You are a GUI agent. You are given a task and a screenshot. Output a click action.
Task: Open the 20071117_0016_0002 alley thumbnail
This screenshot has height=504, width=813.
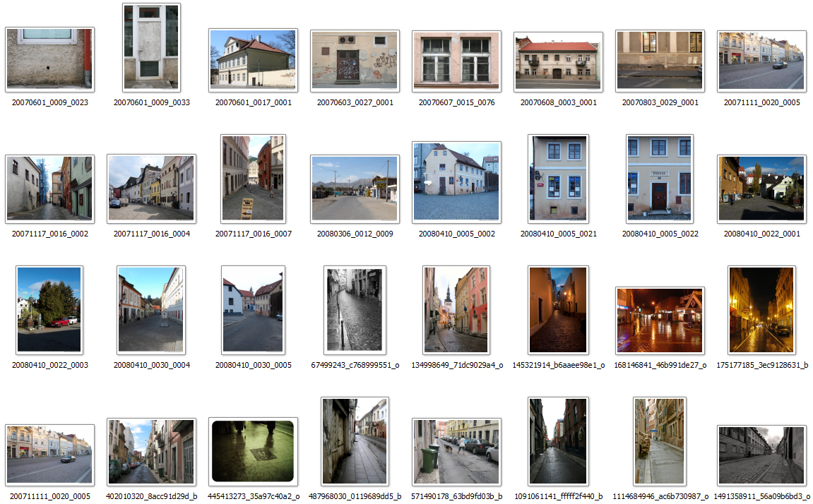[49, 189]
